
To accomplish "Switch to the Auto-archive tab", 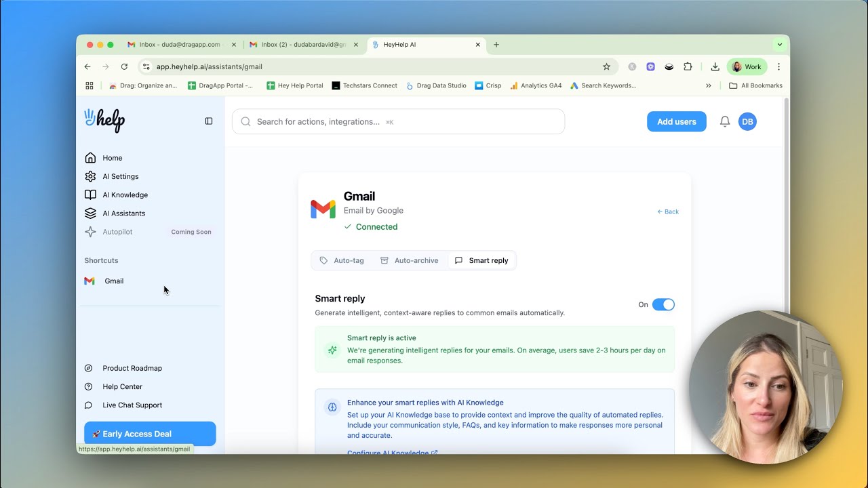I will (410, 260).
